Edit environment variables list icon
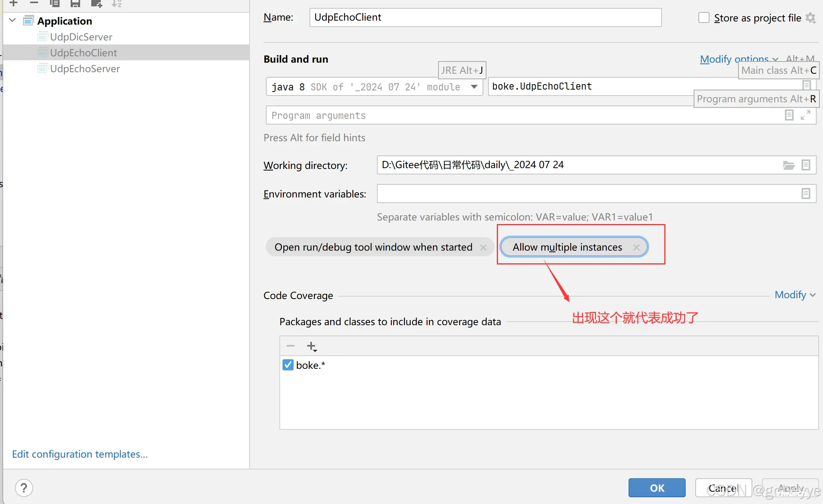 tap(806, 194)
